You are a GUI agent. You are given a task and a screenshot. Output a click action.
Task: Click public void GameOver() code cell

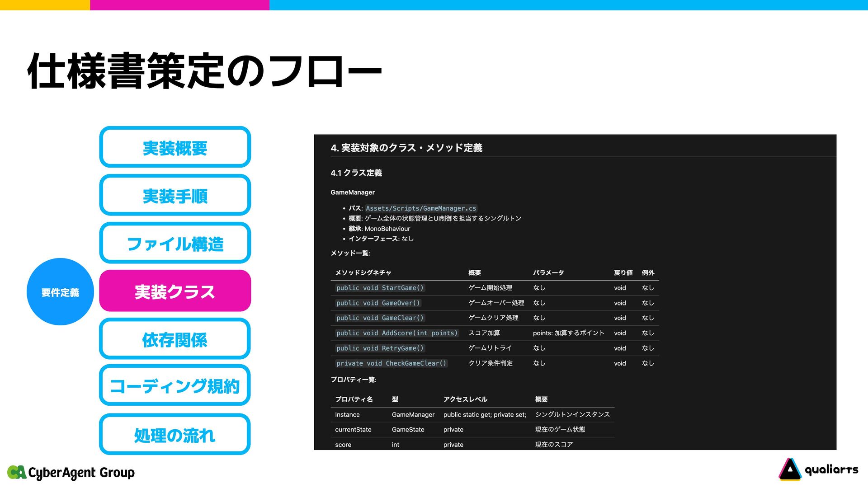click(378, 303)
